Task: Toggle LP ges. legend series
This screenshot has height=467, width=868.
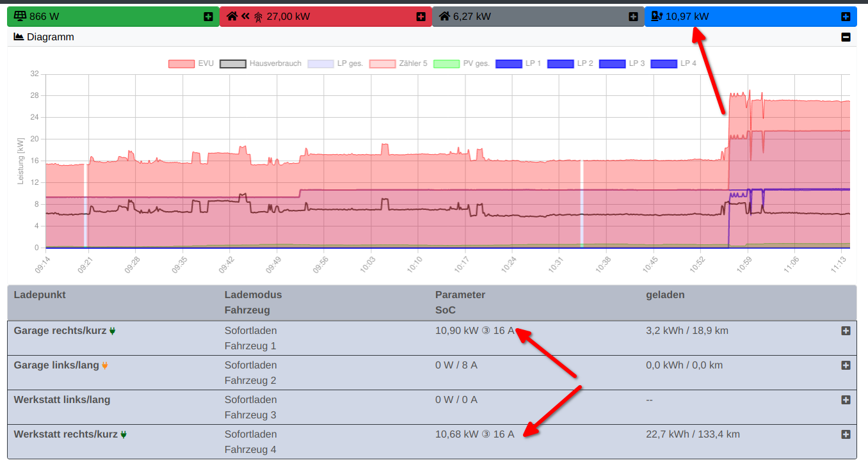Action: click(335, 63)
